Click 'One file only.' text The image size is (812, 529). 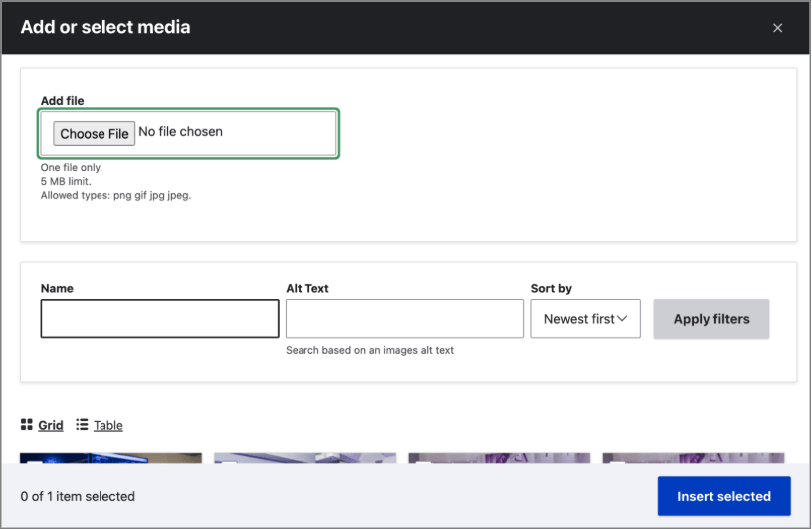pyautogui.click(x=72, y=167)
